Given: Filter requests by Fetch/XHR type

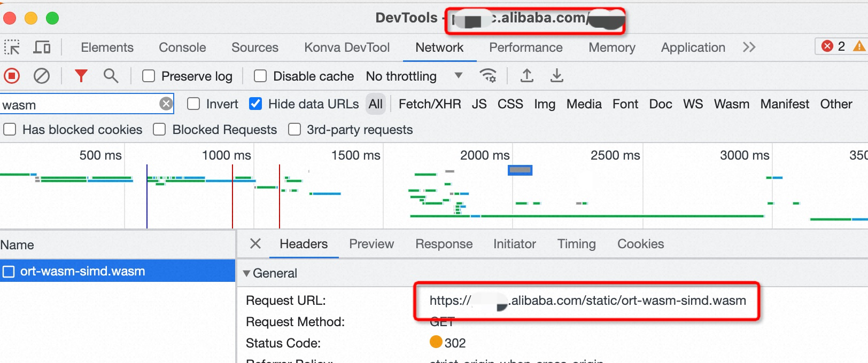Looking at the screenshot, I should pyautogui.click(x=430, y=104).
